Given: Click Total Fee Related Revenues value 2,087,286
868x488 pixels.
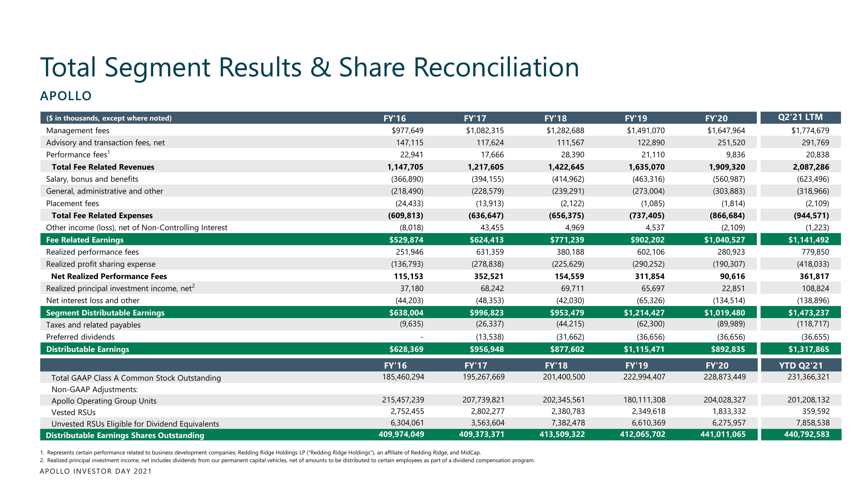Looking at the screenshot, I should 811,167.
